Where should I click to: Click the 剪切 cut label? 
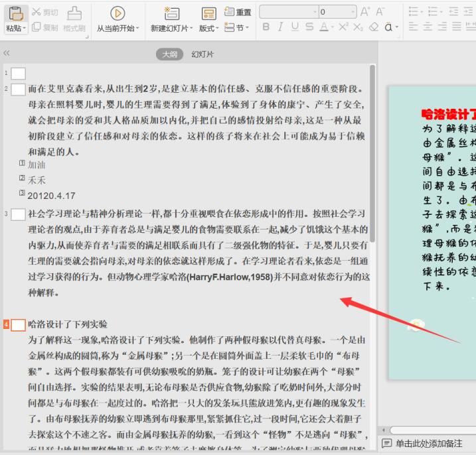pyautogui.click(x=50, y=12)
